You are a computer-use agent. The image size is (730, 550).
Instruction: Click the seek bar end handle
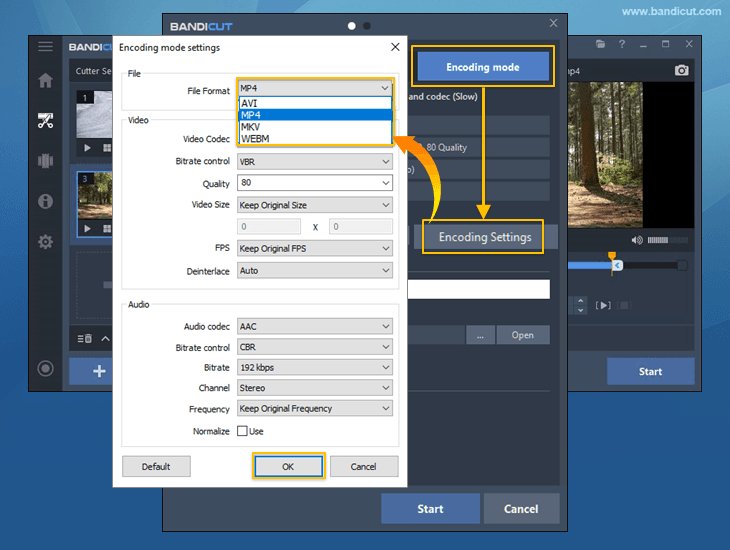(682, 265)
